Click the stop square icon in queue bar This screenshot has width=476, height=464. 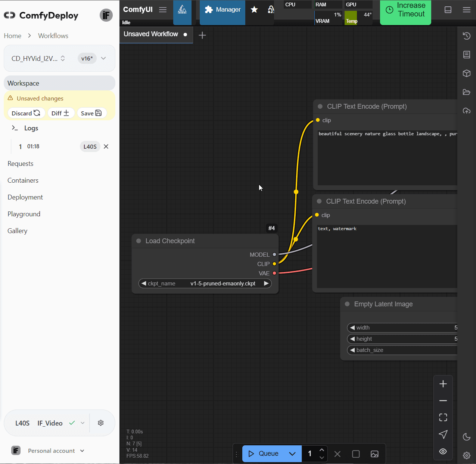coord(356,454)
